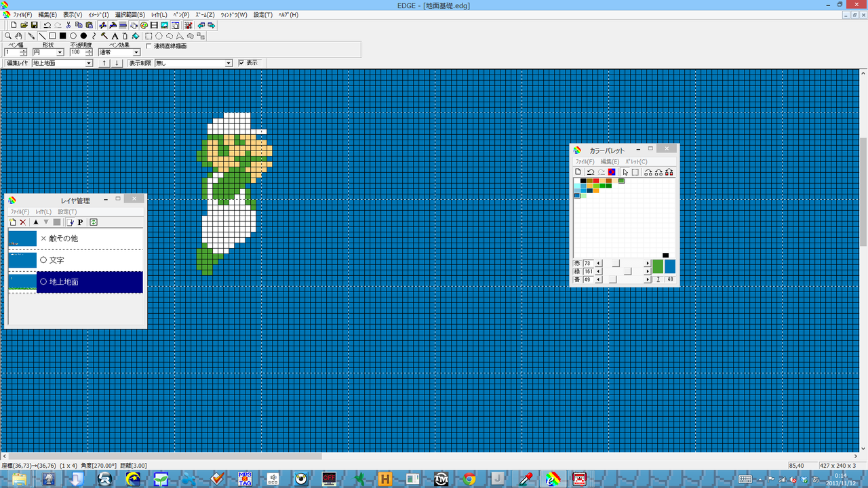
Task: Toggle visibility of the 文字 layer
Action: (x=43, y=260)
